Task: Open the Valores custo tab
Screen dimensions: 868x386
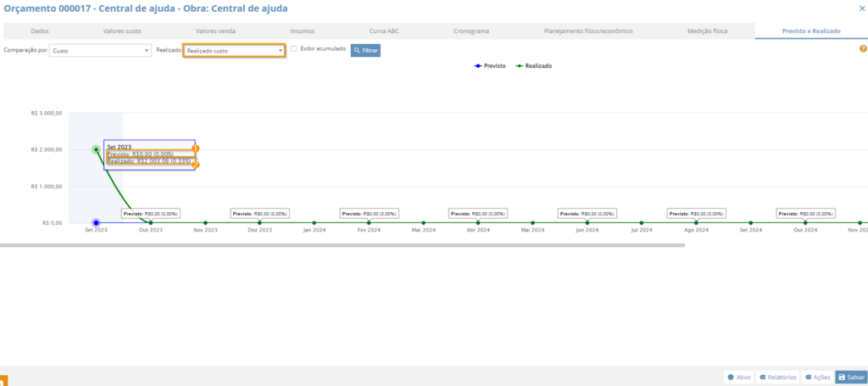Action: 122,31
